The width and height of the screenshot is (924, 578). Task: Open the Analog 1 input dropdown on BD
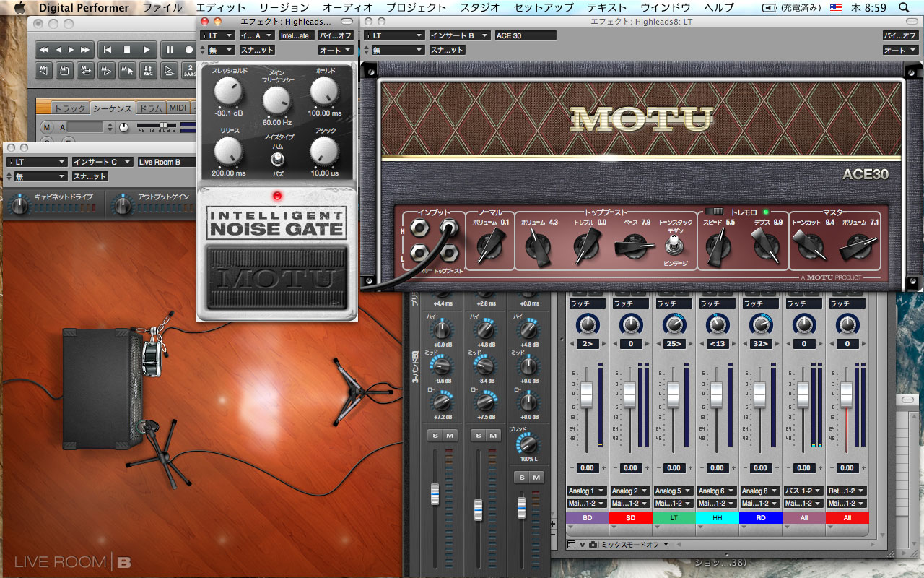588,491
